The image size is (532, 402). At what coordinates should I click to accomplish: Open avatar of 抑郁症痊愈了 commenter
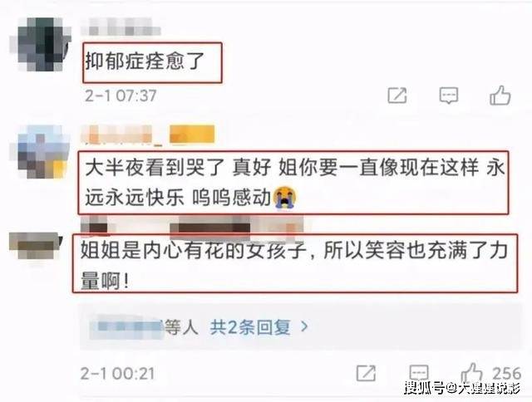click(x=41, y=44)
